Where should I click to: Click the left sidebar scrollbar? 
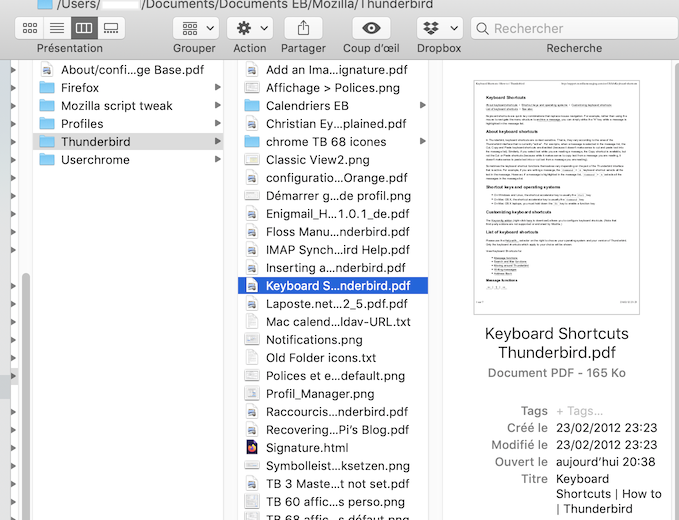pos(26,396)
